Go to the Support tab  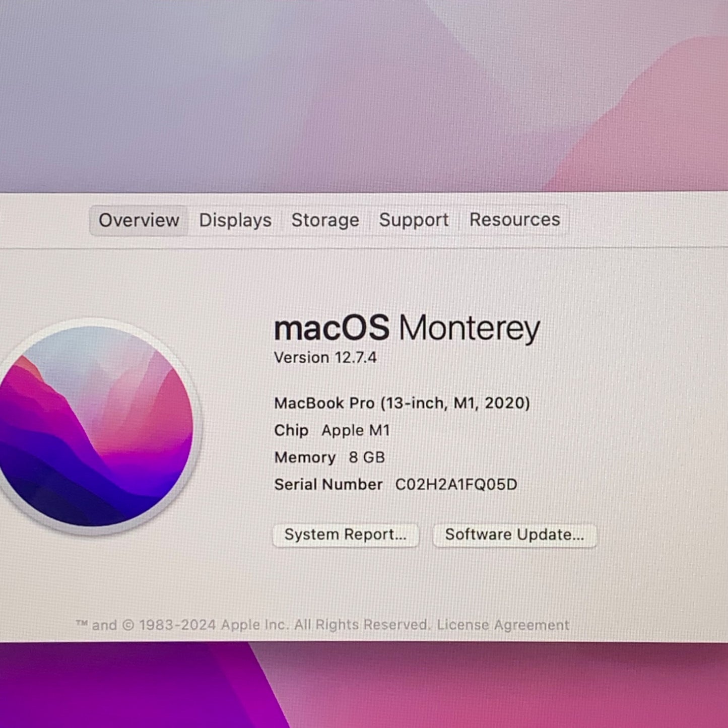(414, 220)
